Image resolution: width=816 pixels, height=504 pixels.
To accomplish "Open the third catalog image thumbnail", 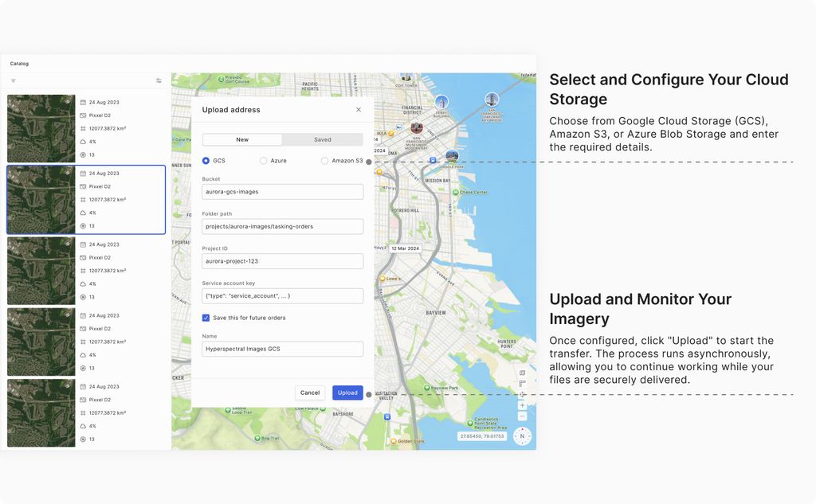I will (41, 271).
